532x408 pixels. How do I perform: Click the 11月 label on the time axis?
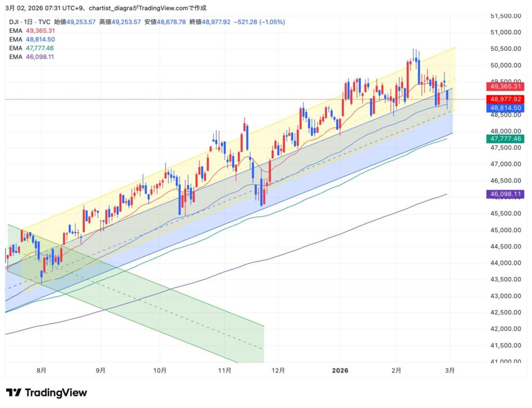224,371
